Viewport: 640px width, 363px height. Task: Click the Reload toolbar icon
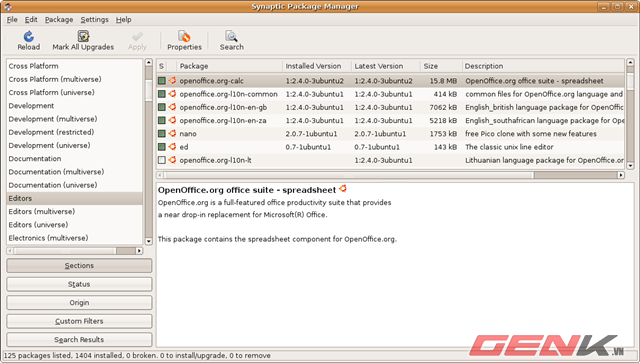pyautogui.click(x=29, y=36)
